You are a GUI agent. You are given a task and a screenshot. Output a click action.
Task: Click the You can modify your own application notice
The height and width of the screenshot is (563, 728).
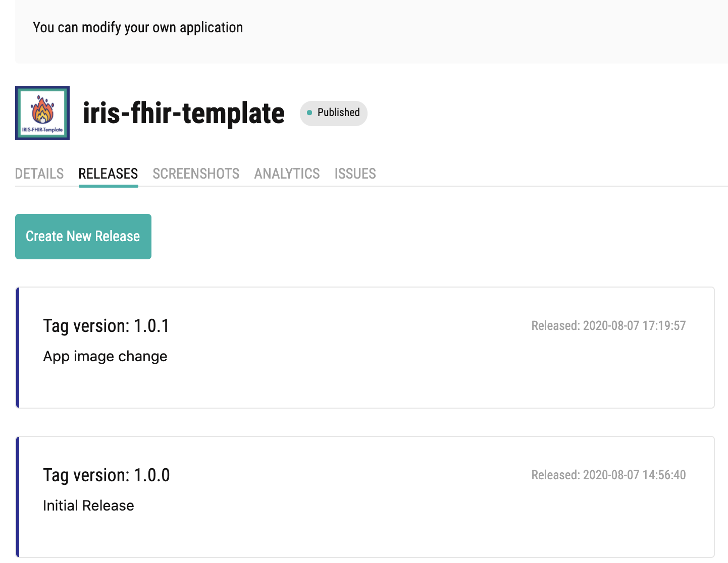point(138,28)
